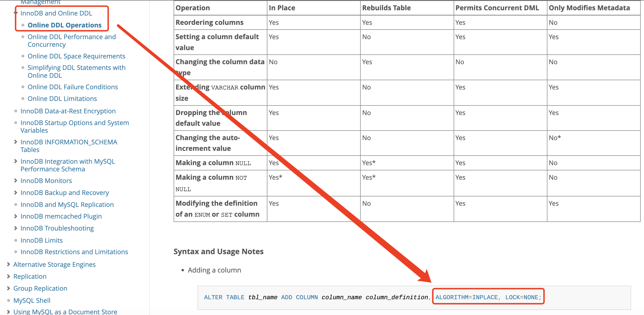644x315 pixels.
Task: Expand the Group Replication chevron
Action: [x=9, y=288]
